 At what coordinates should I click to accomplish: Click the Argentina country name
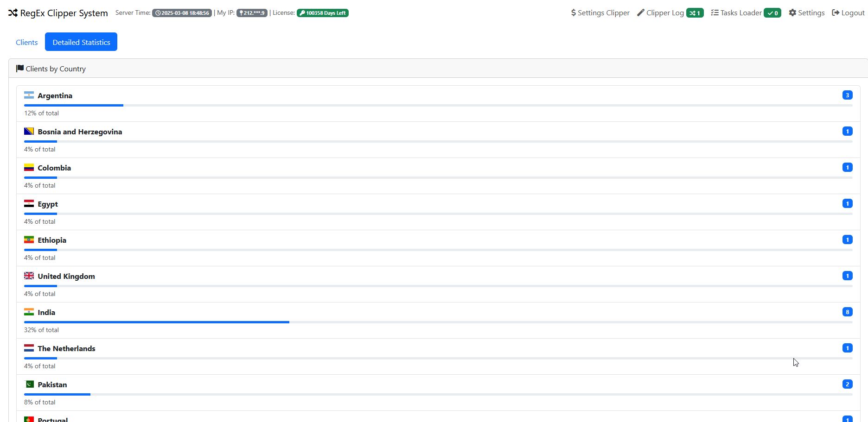click(x=55, y=95)
